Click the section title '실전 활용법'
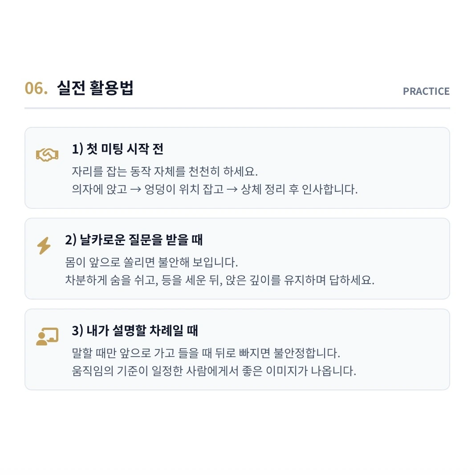Image resolution: width=476 pixels, height=475 pixels. coord(95,88)
